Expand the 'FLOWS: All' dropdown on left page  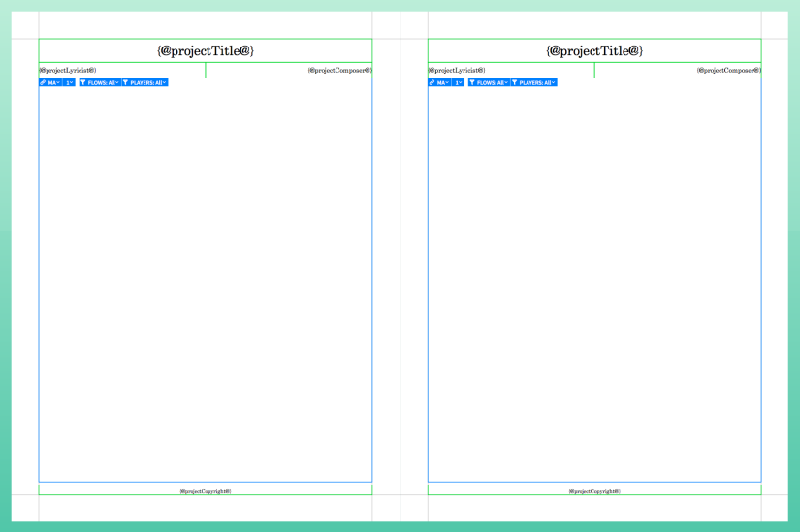pos(104,83)
